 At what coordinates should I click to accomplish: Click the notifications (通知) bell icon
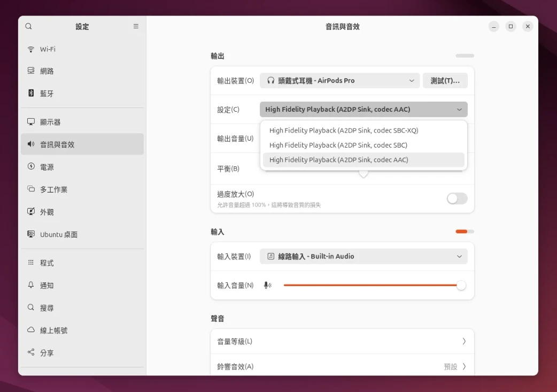click(x=31, y=286)
